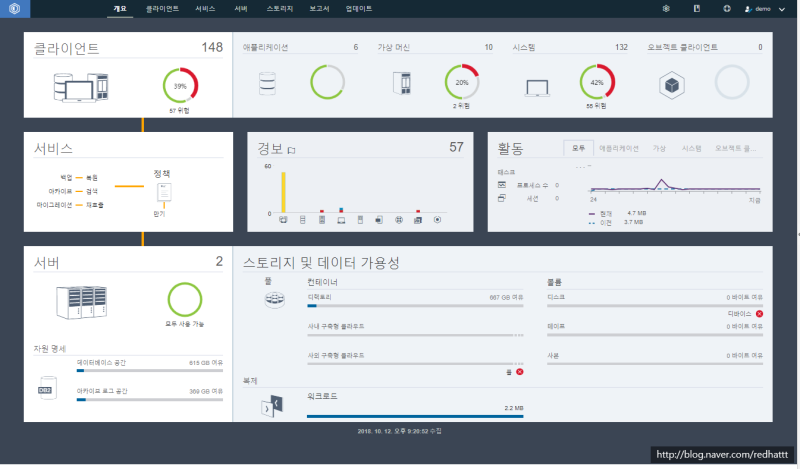Open the 스토리지 menu
800x469 pixels.
coord(280,9)
